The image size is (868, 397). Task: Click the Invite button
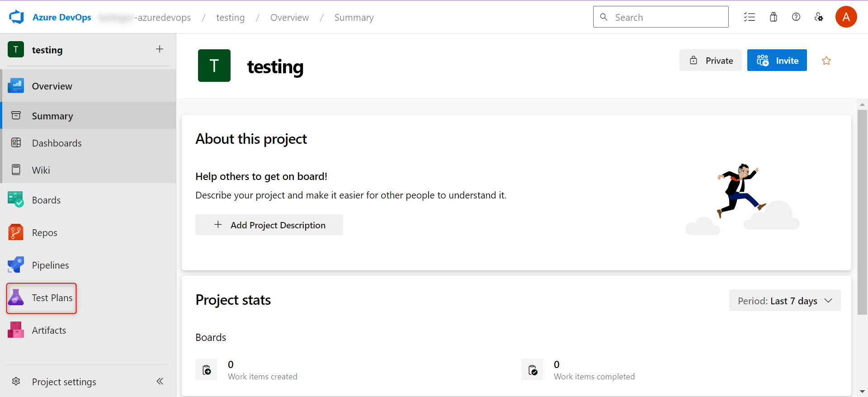(x=777, y=61)
